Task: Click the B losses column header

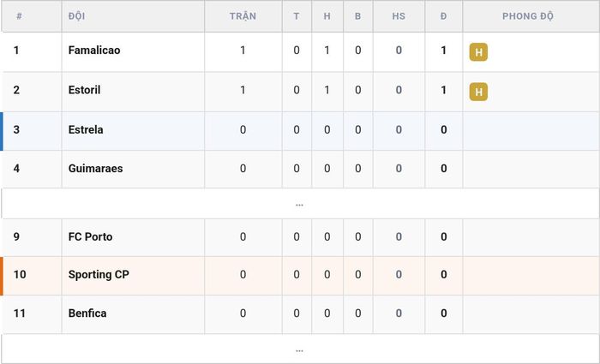Action: pos(357,16)
